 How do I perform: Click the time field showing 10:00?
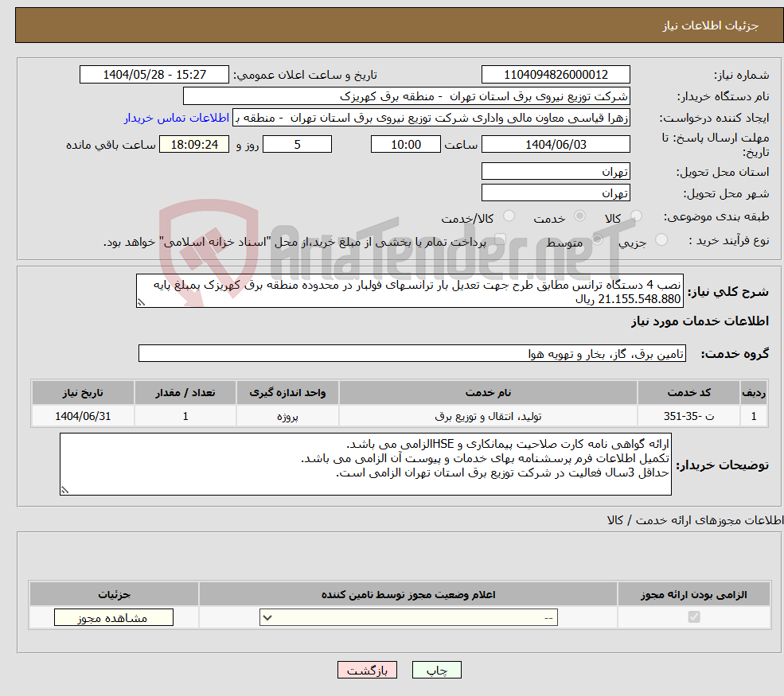click(406, 144)
